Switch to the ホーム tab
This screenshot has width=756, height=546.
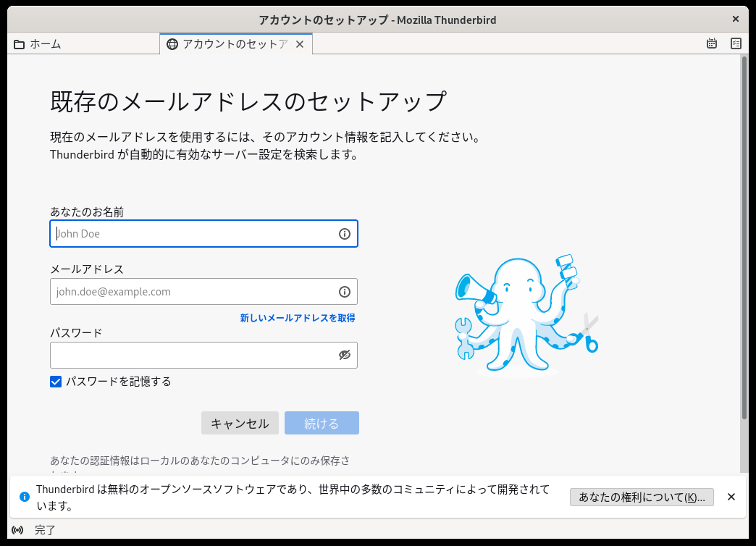(83, 44)
